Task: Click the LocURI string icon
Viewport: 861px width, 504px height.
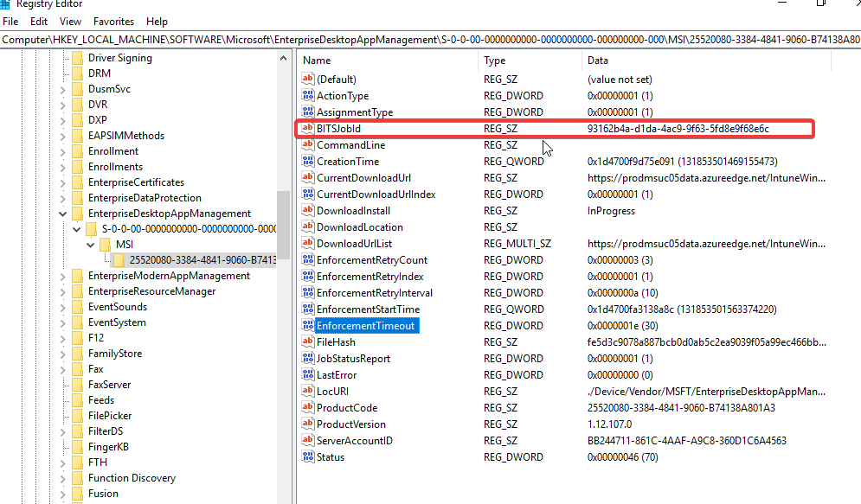Action: (x=307, y=392)
